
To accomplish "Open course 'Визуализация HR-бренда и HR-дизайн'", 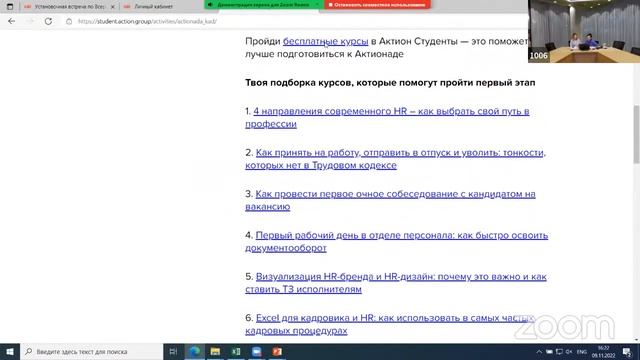I will point(396,282).
